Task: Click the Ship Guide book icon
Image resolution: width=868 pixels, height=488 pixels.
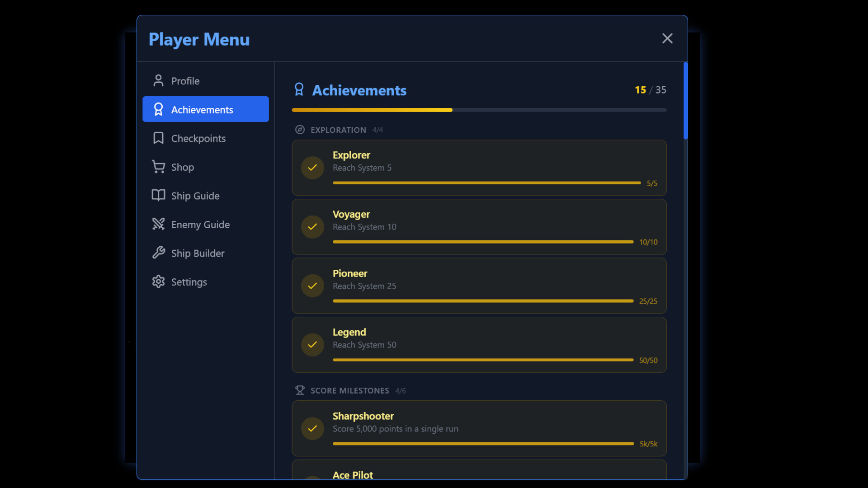Action: tap(158, 196)
